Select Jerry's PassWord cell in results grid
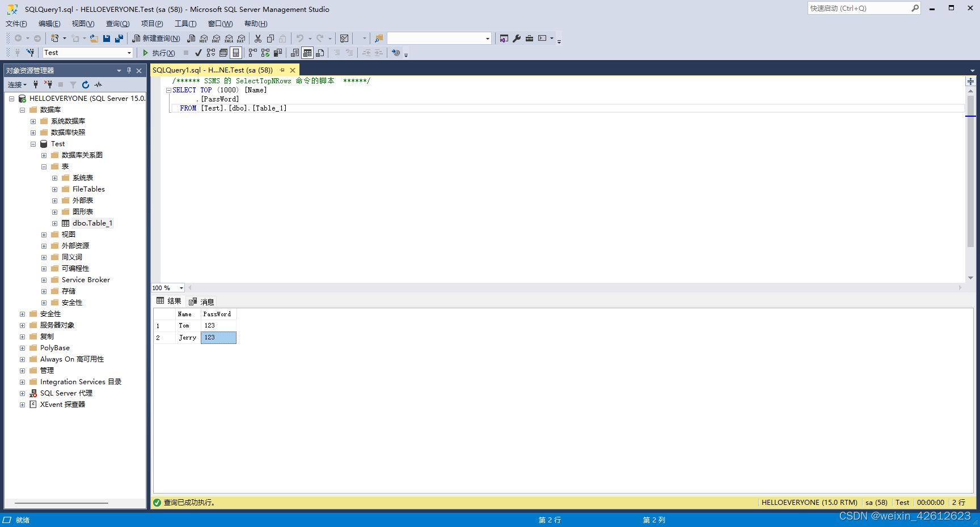This screenshot has width=980, height=527. coord(218,337)
